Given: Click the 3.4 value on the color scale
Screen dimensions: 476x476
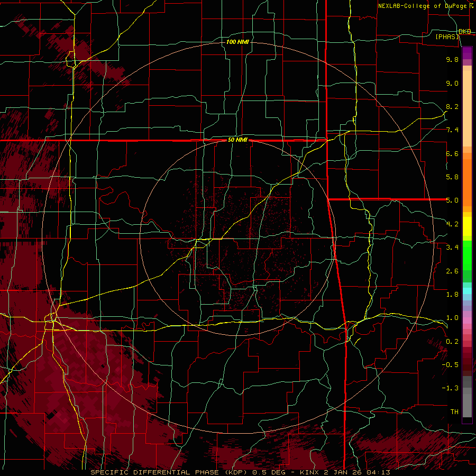Looking at the screenshot, I should click(x=452, y=248).
